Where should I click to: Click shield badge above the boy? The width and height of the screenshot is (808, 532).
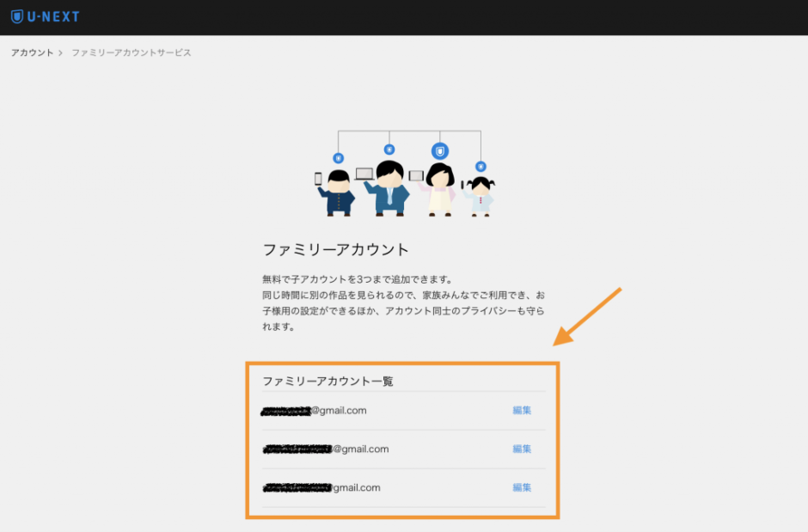click(x=338, y=158)
